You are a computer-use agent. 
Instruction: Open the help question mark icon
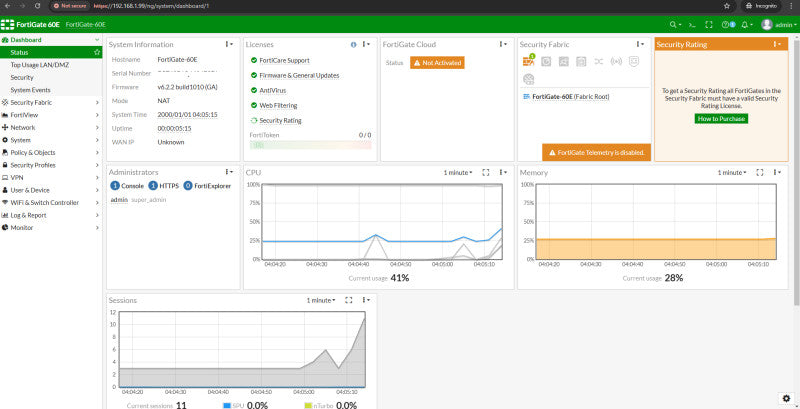click(x=728, y=24)
